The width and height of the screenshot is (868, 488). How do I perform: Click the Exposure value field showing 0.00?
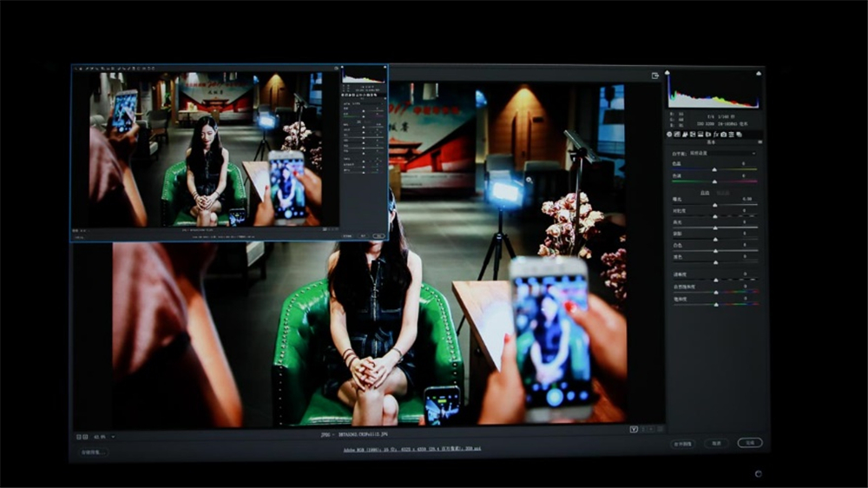pyautogui.click(x=746, y=198)
